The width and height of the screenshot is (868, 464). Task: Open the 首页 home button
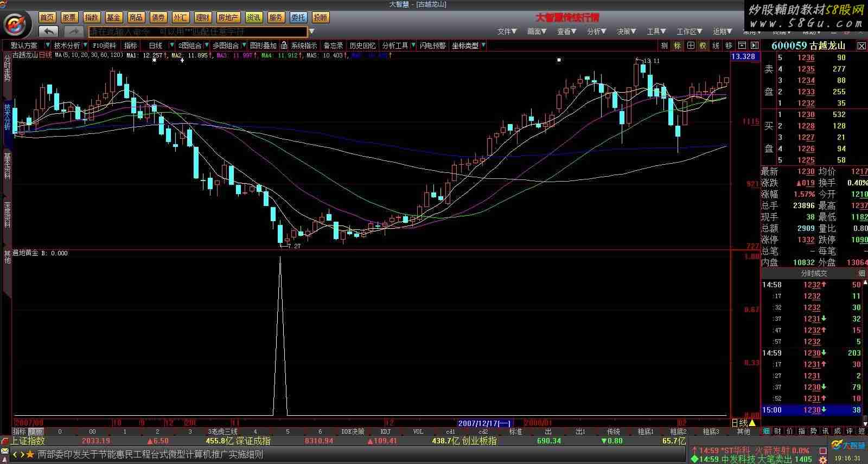pos(48,17)
